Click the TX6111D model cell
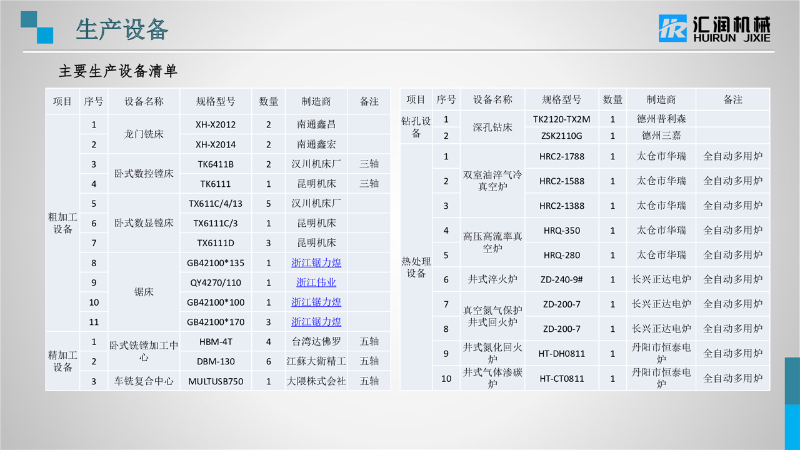The image size is (800, 450). click(x=215, y=243)
